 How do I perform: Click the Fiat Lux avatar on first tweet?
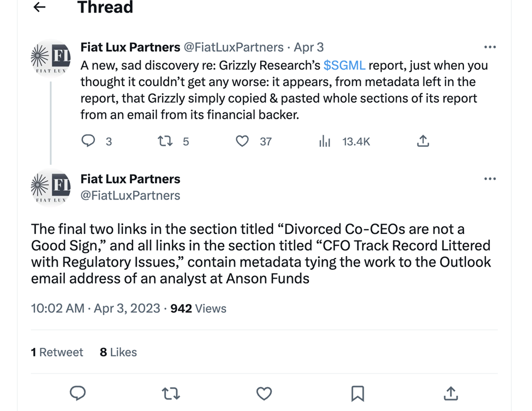coord(51,57)
